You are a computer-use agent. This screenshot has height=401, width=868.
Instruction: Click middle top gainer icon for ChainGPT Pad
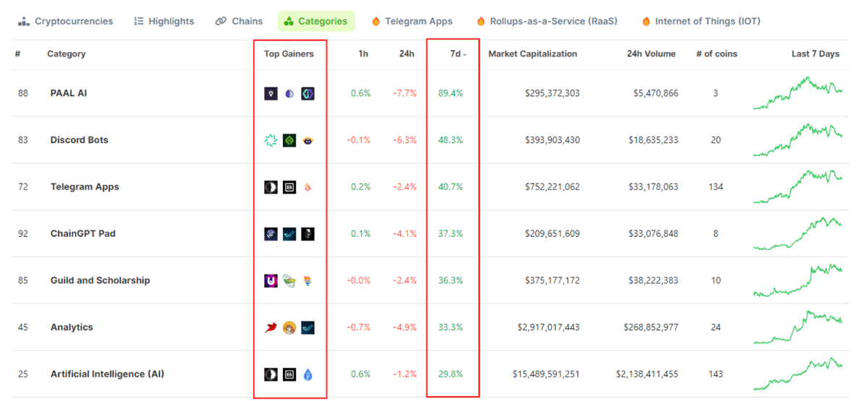pos(289,234)
